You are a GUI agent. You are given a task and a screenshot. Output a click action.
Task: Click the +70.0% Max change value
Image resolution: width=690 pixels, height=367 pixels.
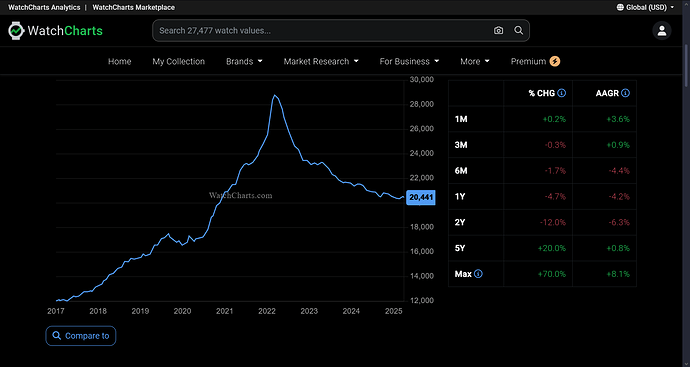552,274
